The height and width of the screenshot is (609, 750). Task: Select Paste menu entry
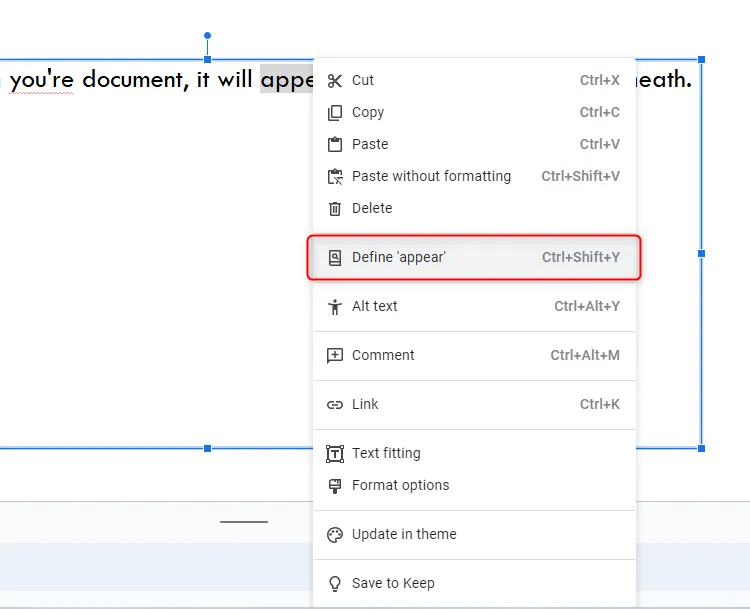(474, 144)
